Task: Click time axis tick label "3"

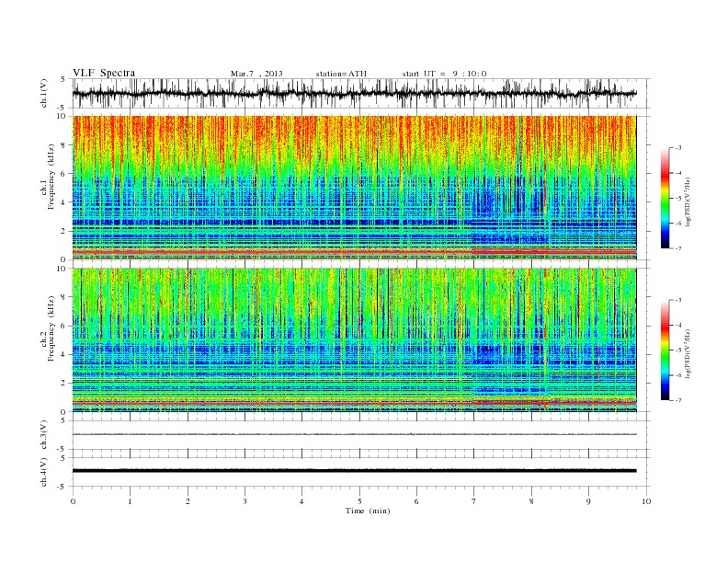Action: tap(245, 501)
